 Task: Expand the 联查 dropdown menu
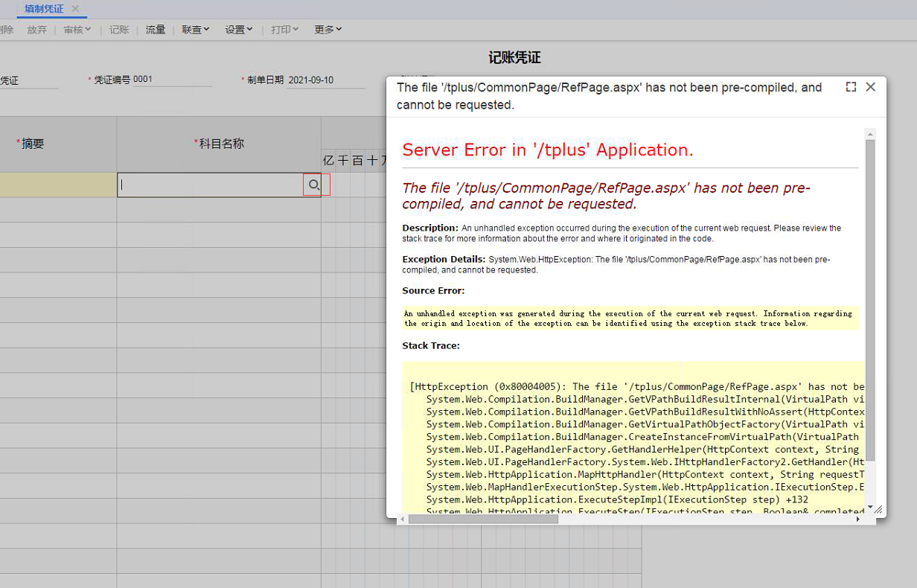click(x=196, y=30)
